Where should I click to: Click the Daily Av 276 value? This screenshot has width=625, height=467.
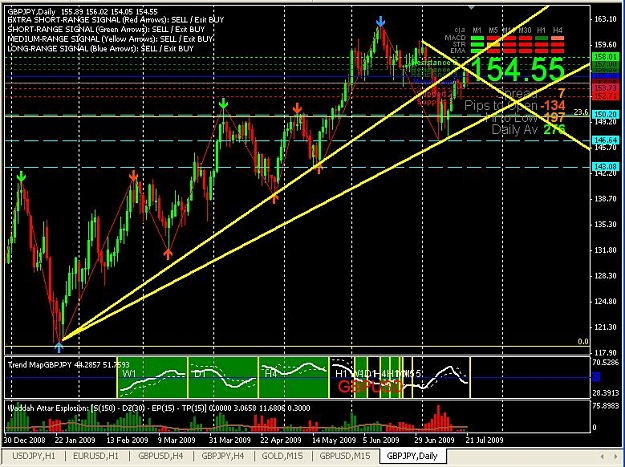click(x=554, y=130)
